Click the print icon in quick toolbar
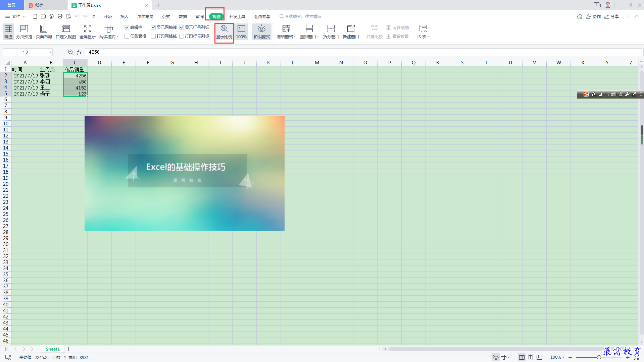 (x=60, y=16)
